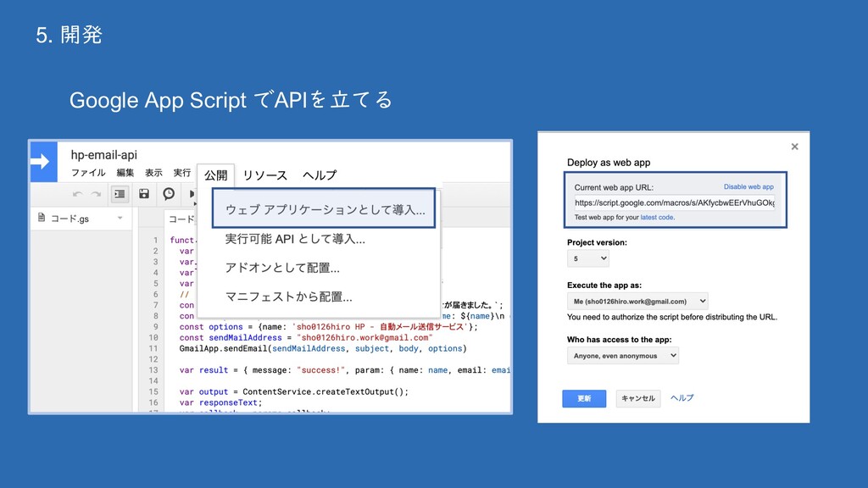The width and height of the screenshot is (868, 488).
Task: Click the blue arrow Apps Script logo
Action: point(43,162)
